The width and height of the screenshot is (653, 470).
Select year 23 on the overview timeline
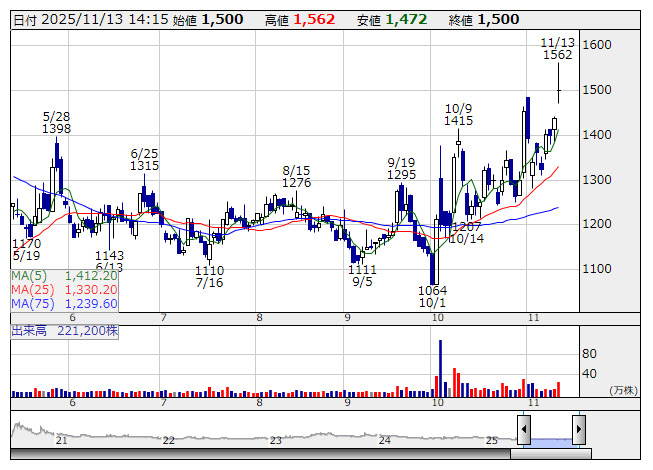tap(276, 440)
